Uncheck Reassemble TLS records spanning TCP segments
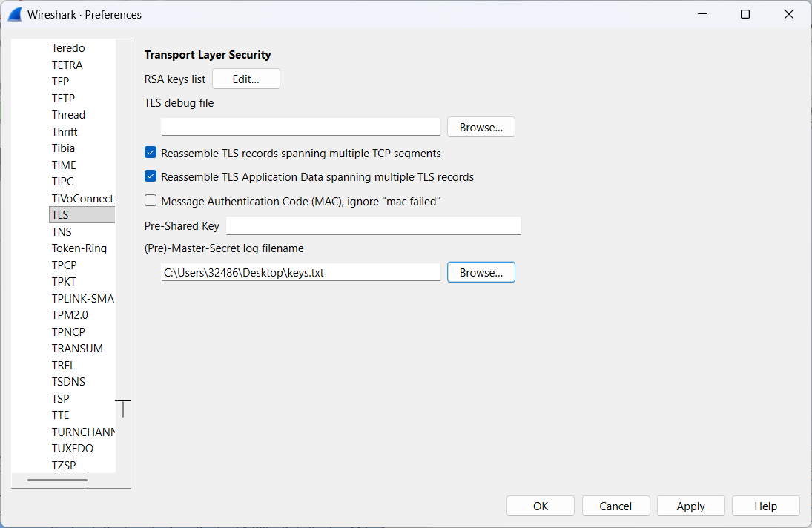 151,154
